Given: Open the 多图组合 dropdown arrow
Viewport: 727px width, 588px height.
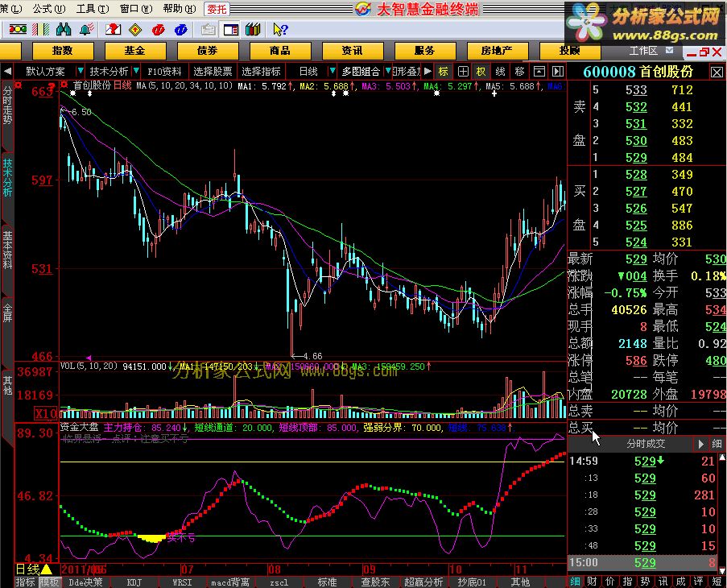Looking at the screenshot, I should [x=388, y=72].
